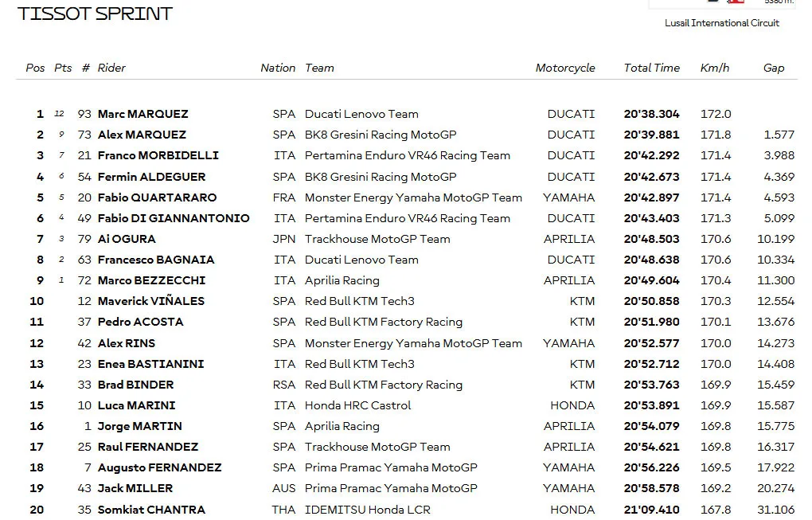Select the Motorcycle column header
812x520 pixels.
[565, 68]
